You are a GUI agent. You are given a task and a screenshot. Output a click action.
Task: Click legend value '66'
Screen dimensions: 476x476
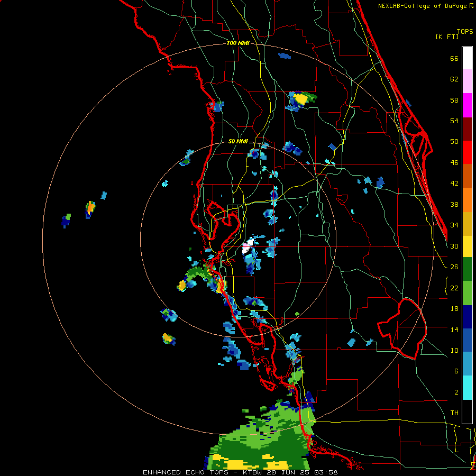pos(454,59)
